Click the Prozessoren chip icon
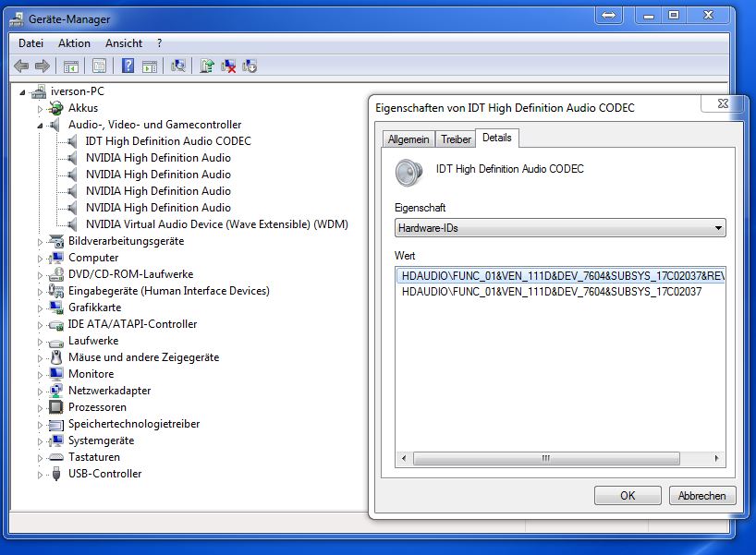 (x=56, y=407)
